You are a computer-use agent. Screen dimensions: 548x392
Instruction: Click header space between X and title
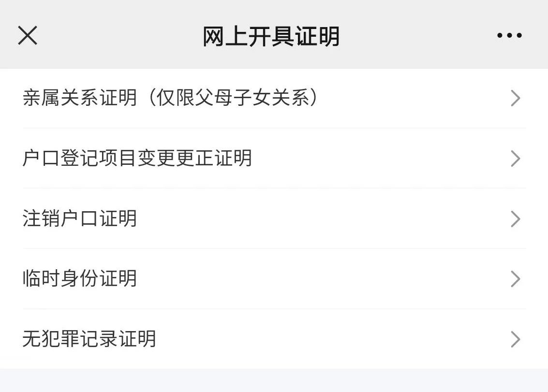click(116, 35)
